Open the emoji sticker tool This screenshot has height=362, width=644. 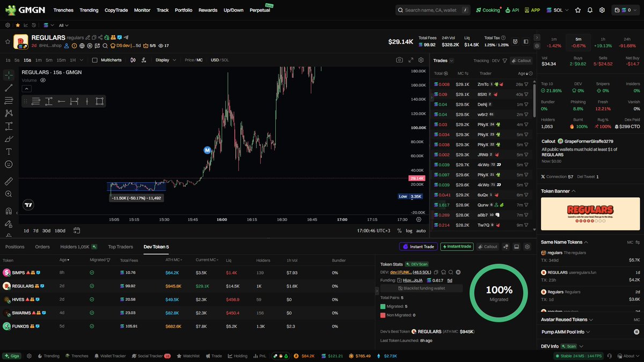[x=9, y=165]
